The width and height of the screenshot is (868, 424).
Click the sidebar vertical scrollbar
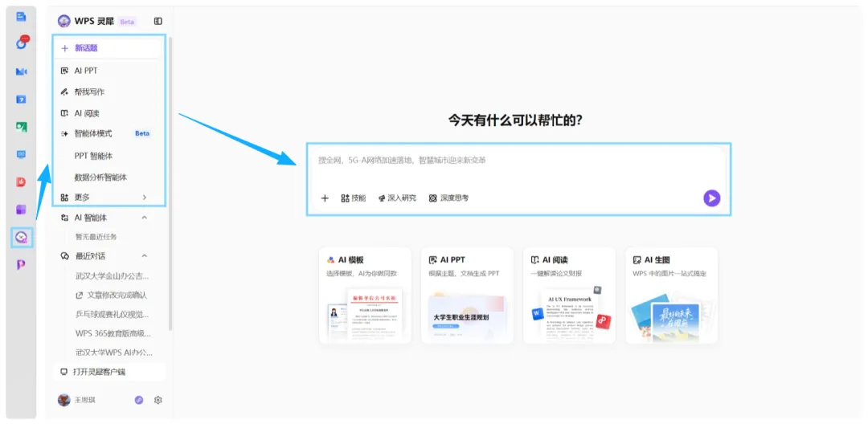170,184
